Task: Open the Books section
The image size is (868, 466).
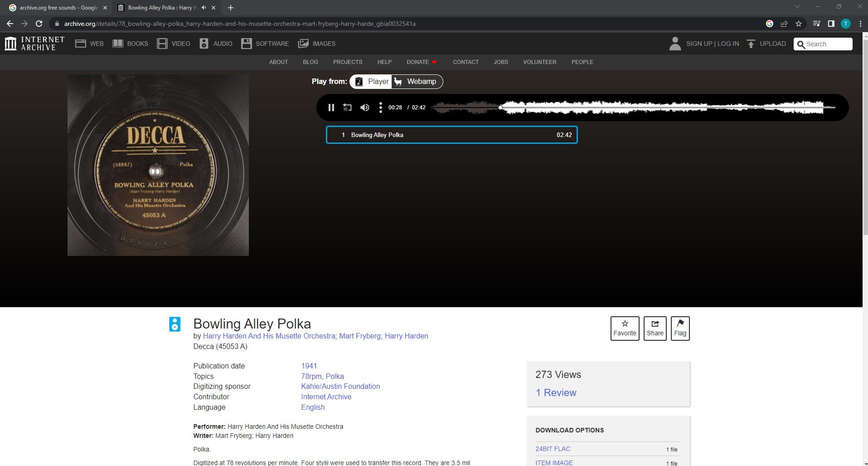Action: pos(130,44)
